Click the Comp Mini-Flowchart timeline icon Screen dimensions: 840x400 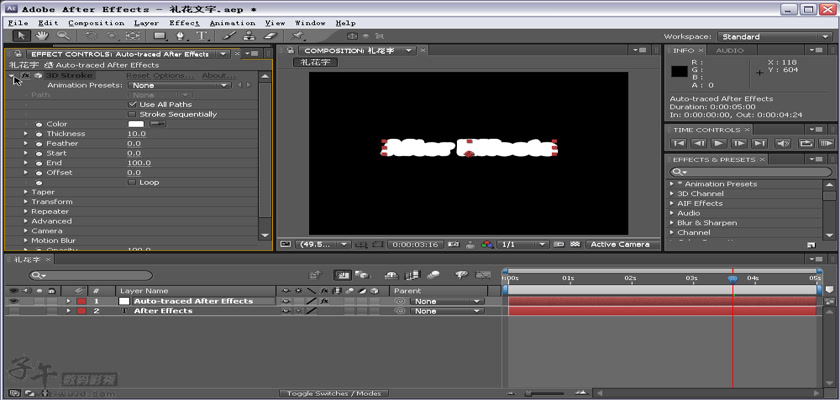tap(316, 275)
